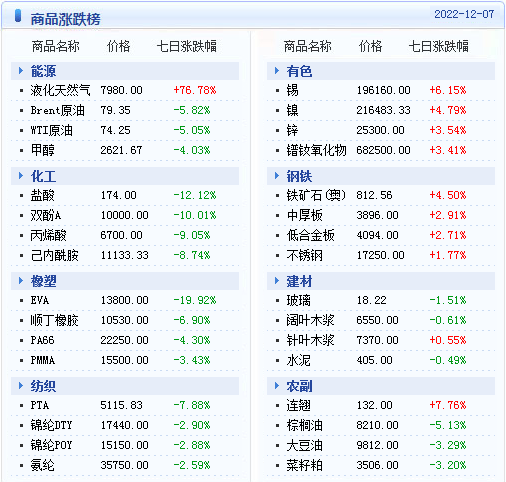The image size is (506, 482).
Task: Click the arrow beside 钢铁 category
Action: (277, 176)
